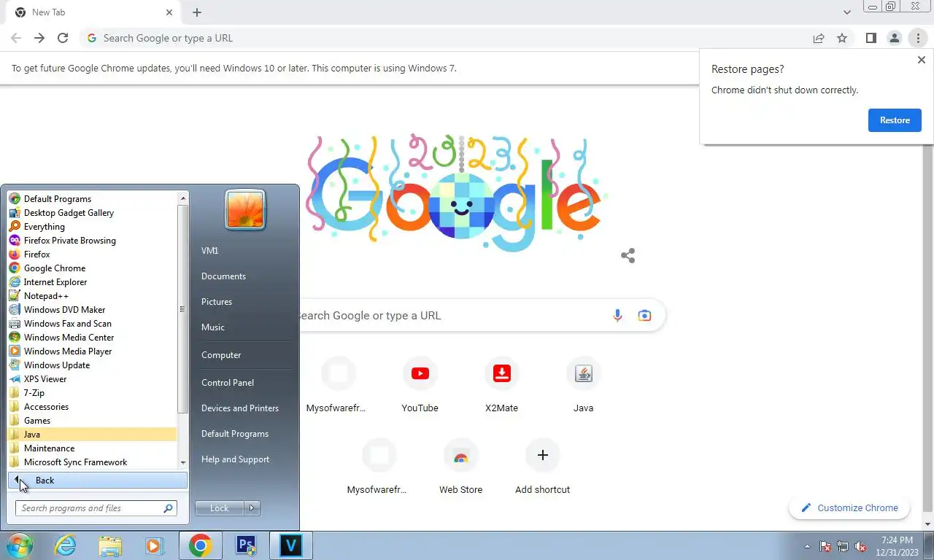This screenshot has width=934, height=560.
Task: Open the clock showing 7:24 PM
Action: pos(897,546)
